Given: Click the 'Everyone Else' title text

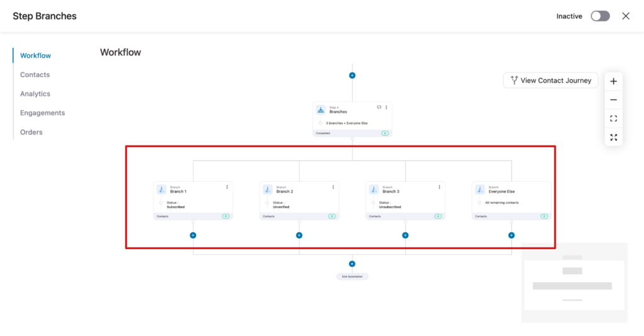Looking at the screenshot, I should [x=501, y=191].
